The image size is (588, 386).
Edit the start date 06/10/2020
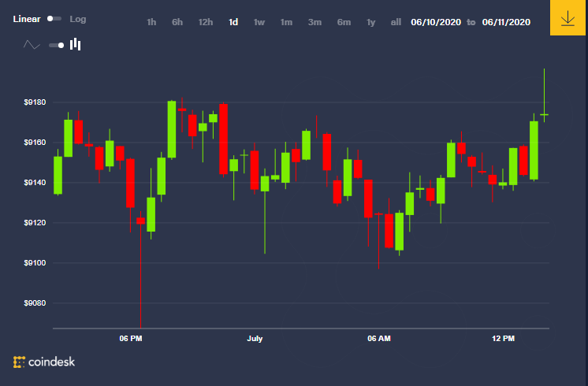pos(436,22)
